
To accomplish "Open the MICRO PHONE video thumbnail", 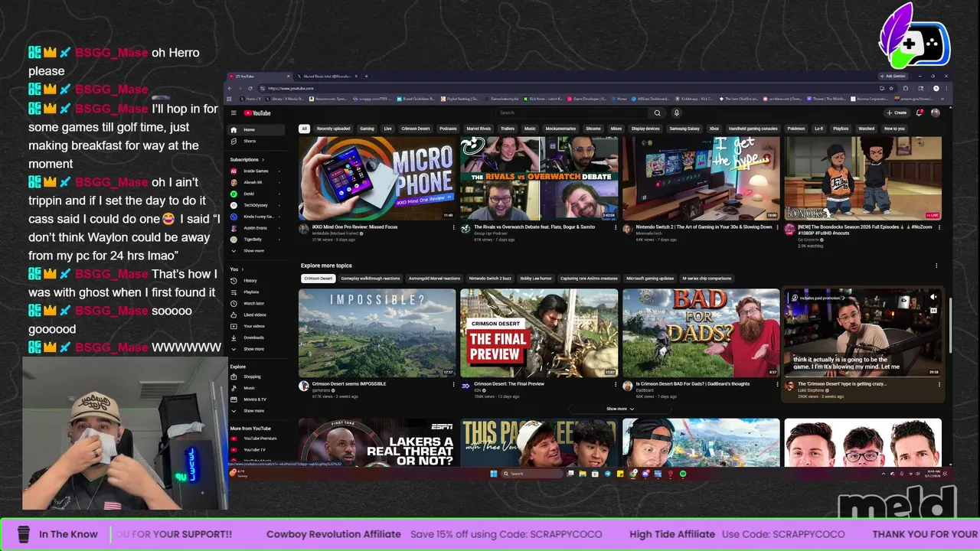I will pos(377,178).
